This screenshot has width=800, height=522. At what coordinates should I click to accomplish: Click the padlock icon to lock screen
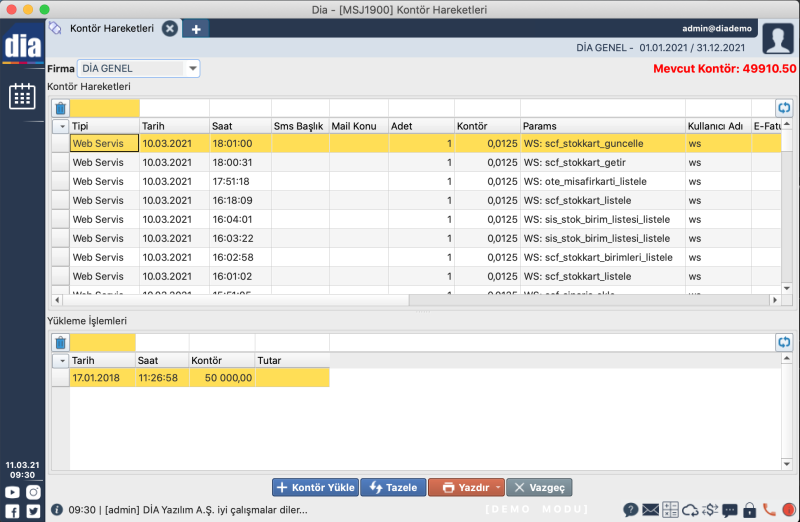pos(749,510)
